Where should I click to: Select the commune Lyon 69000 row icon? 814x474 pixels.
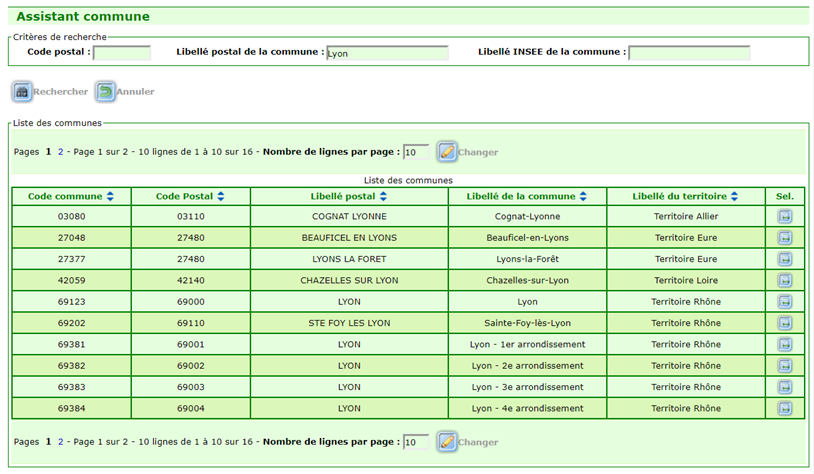(785, 302)
